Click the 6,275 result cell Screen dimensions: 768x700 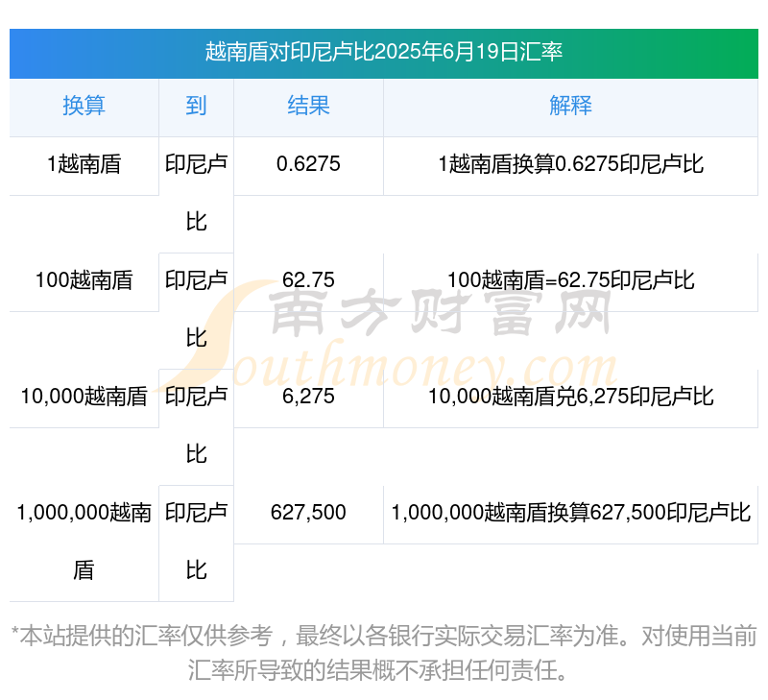pos(308,398)
